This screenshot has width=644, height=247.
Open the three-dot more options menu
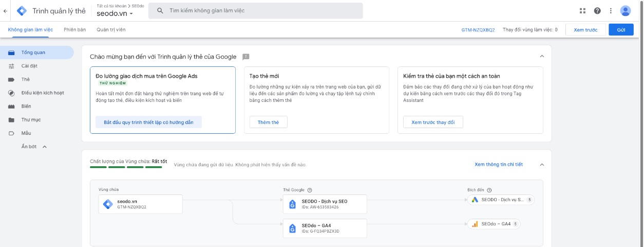611,11
